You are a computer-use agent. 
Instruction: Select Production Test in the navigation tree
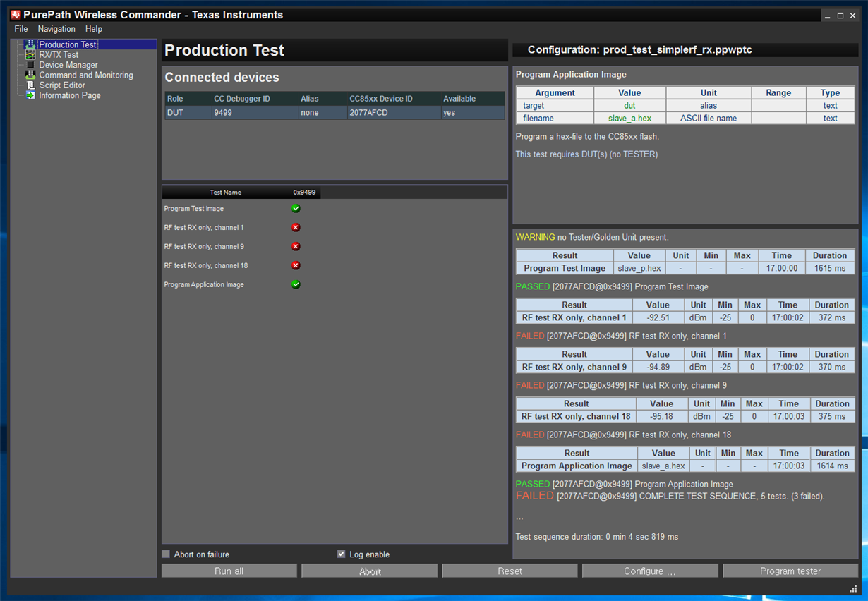coord(68,44)
